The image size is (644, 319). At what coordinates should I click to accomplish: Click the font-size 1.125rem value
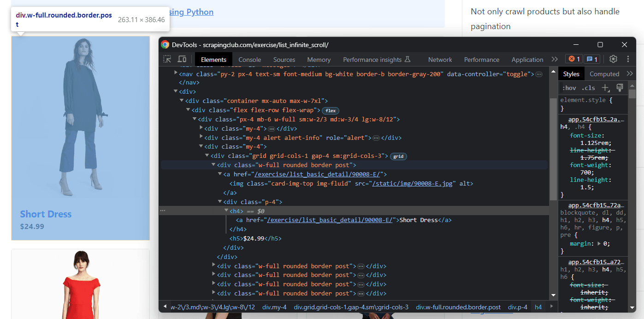pyautogui.click(x=594, y=143)
